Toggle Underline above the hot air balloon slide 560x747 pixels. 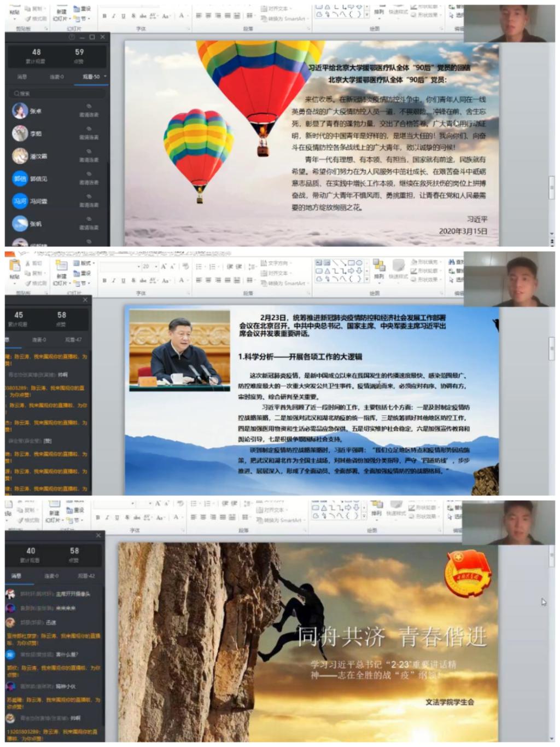coord(123,16)
